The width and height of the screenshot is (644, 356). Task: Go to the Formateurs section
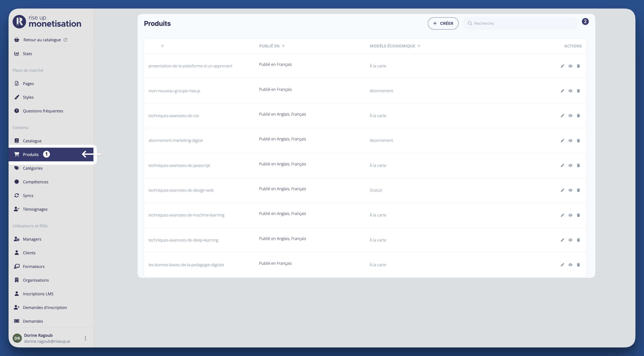pos(34,266)
